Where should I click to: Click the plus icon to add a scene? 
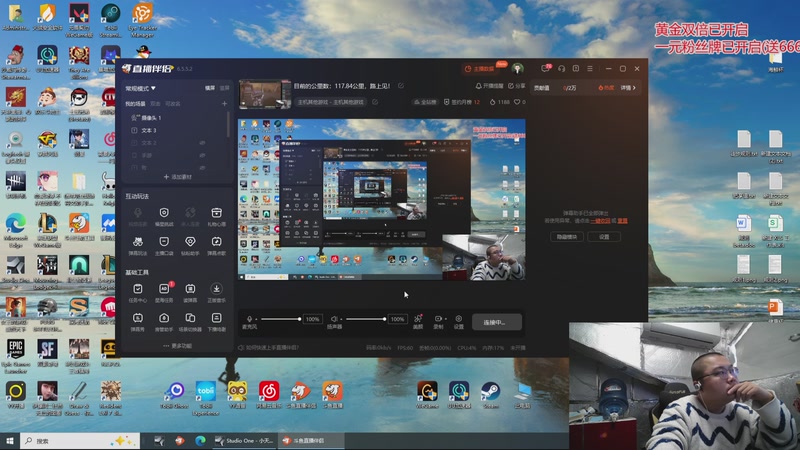[x=224, y=104]
